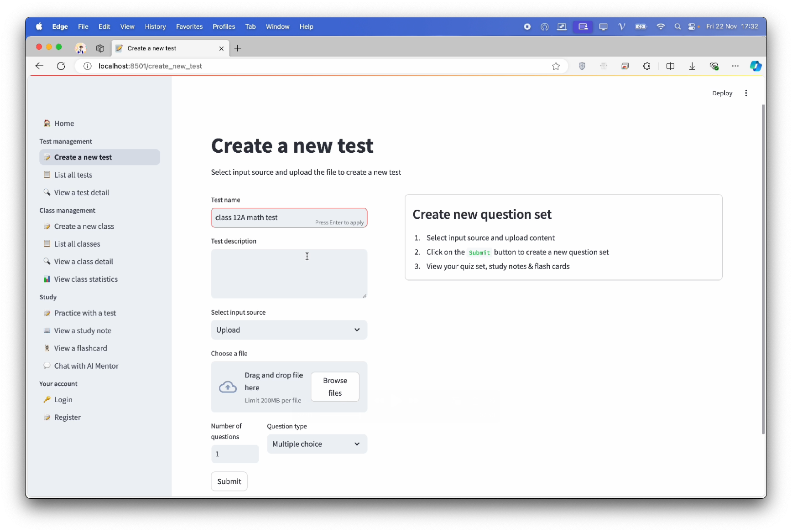
Task: Close the Create a new test tab
Action: (221, 48)
